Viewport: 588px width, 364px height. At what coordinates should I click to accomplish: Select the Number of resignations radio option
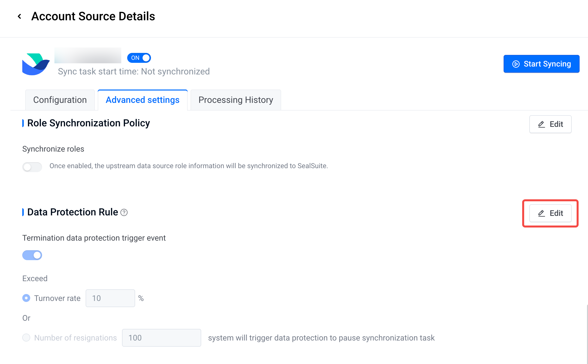[26, 338]
